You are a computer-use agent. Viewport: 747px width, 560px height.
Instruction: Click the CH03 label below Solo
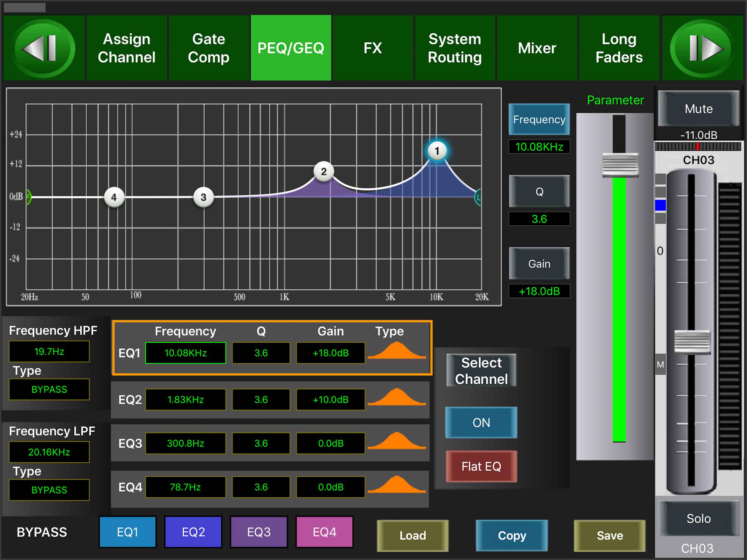(x=697, y=548)
